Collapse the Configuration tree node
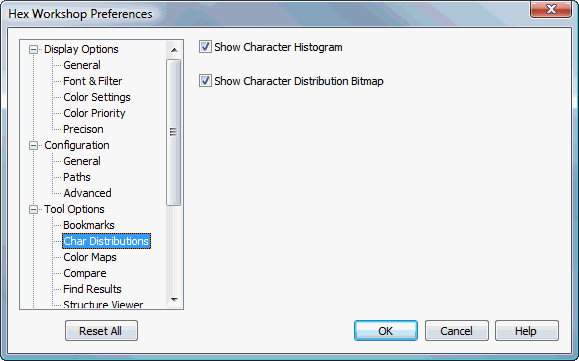 (x=34, y=145)
